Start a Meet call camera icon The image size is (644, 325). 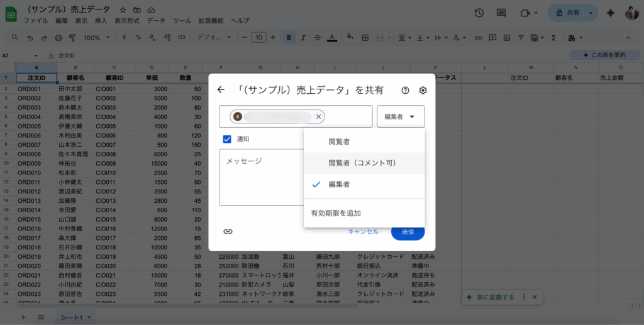[525, 13]
